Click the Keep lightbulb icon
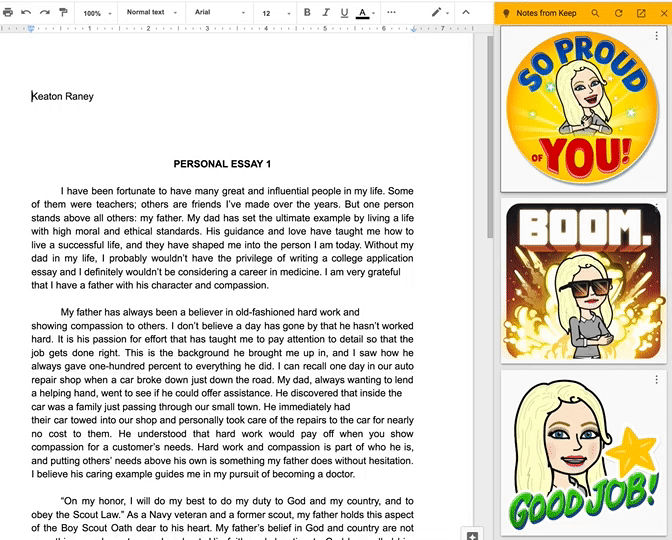This screenshot has width=672, height=540. click(x=506, y=13)
